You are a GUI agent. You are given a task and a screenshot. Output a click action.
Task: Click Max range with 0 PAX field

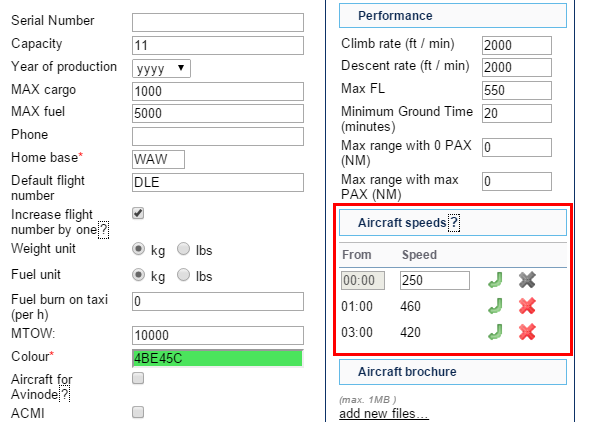coord(517,147)
